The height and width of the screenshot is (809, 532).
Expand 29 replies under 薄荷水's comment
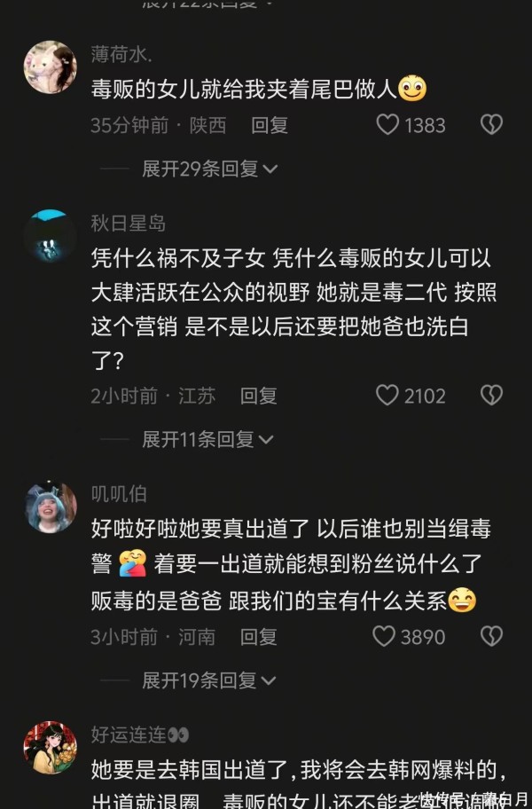point(209,169)
